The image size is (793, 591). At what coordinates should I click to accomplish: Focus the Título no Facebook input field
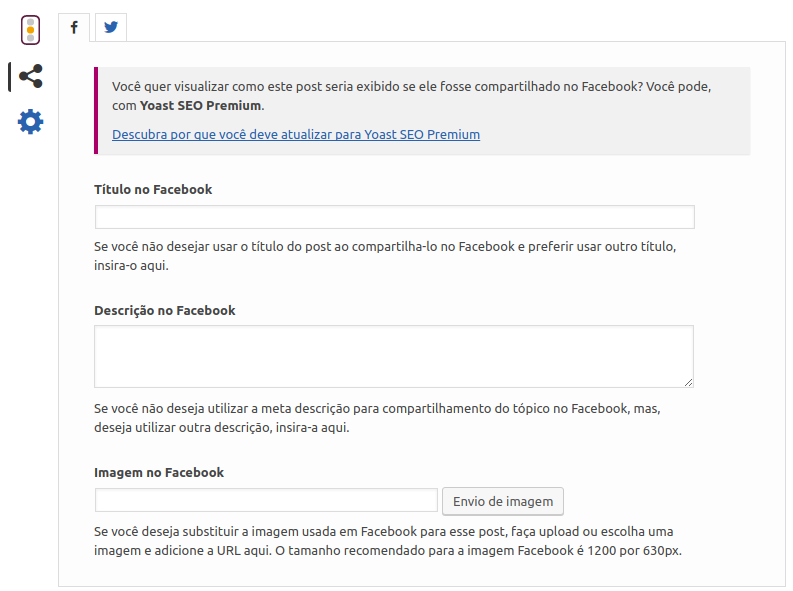[x=394, y=217]
